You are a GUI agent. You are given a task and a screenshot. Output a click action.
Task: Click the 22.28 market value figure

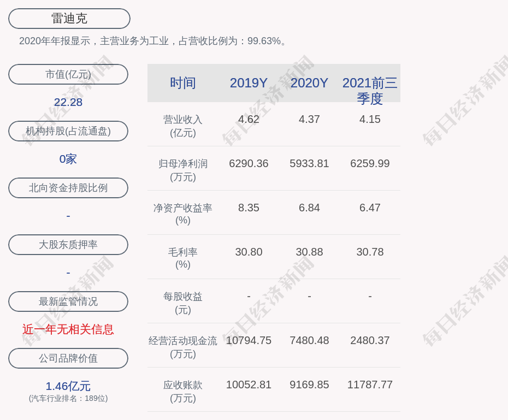point(68,102)
